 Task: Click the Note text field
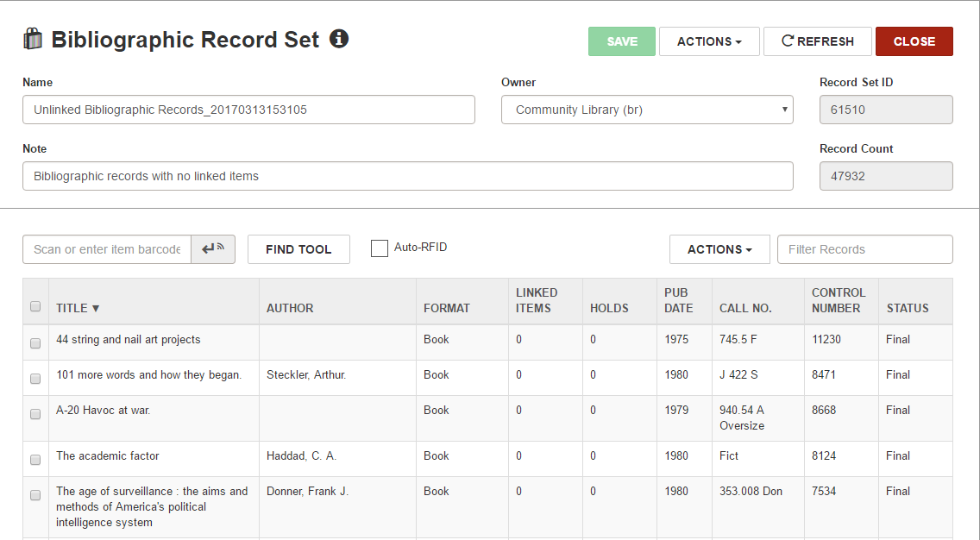point(407,176)
